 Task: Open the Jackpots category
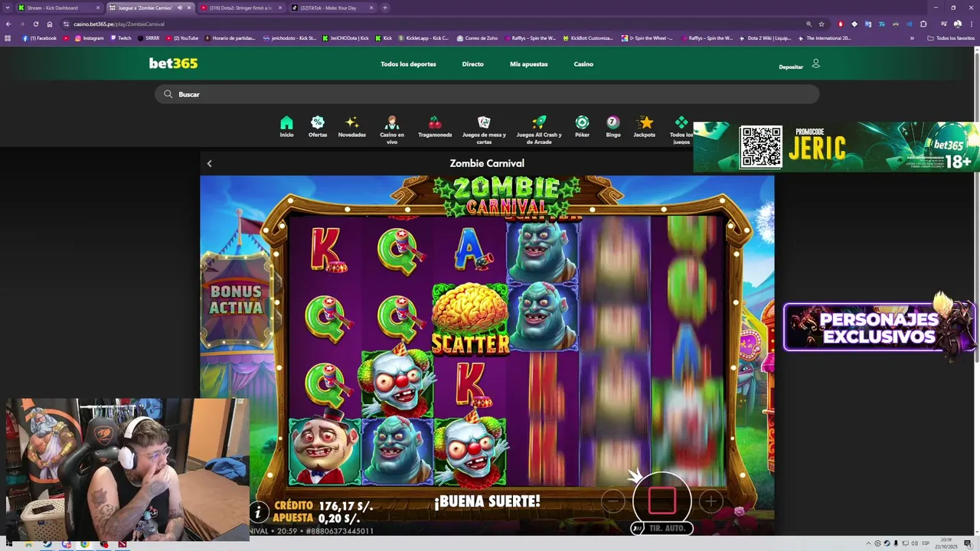pyautogui.click(x=645, y=127)
